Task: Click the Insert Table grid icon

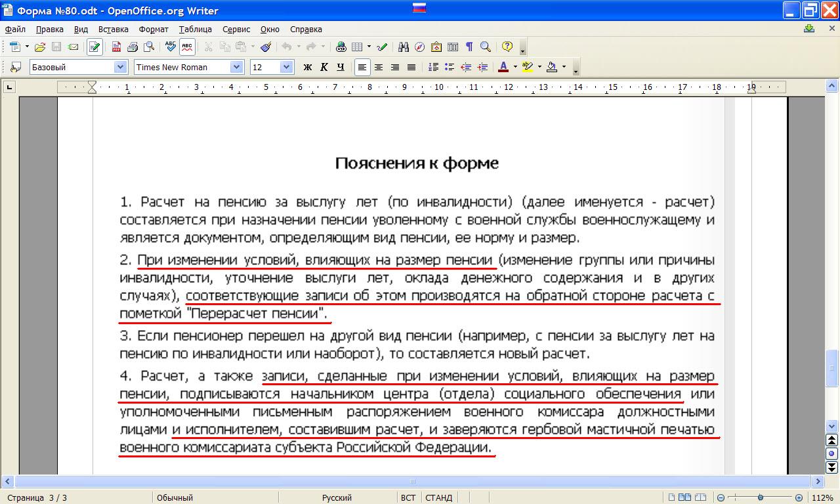Action: pyautogui.click(x=357, y=47)
